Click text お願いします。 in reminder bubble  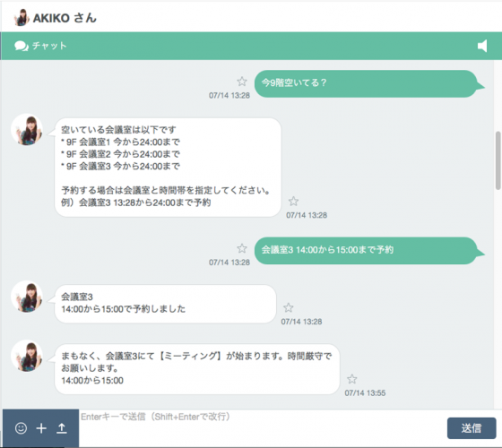click(x=90, y=368)
